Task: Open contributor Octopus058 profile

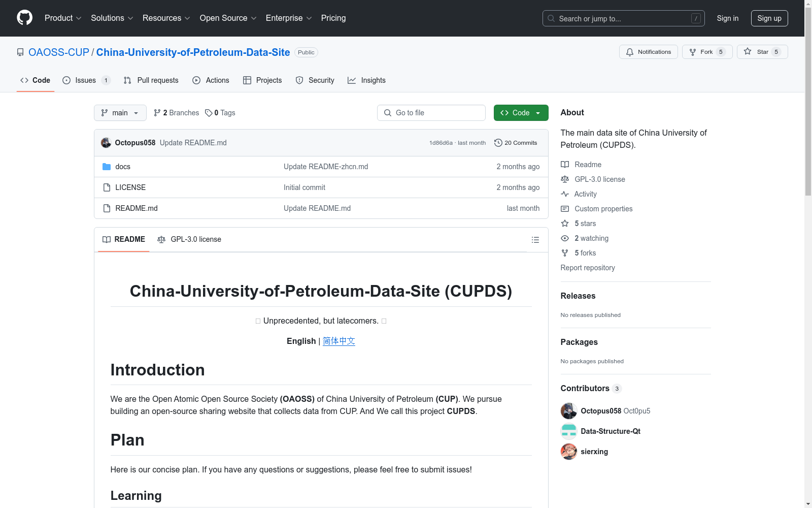Action: click(x=601, y=411)
